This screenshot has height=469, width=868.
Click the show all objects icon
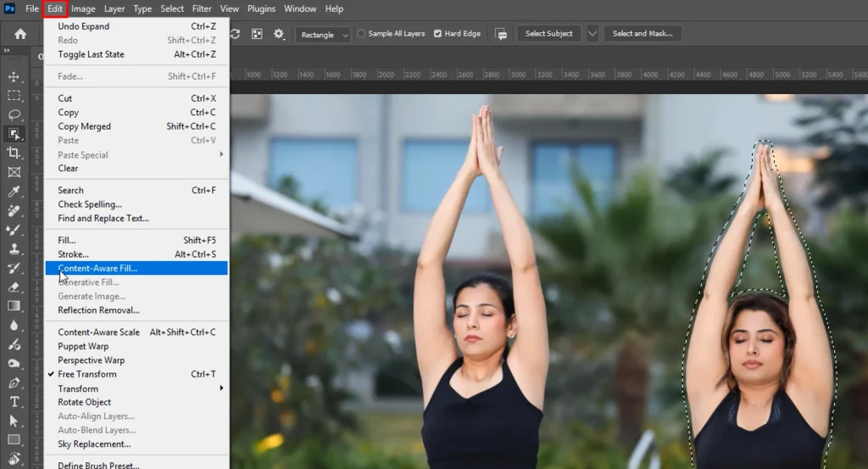click(257, 34)
